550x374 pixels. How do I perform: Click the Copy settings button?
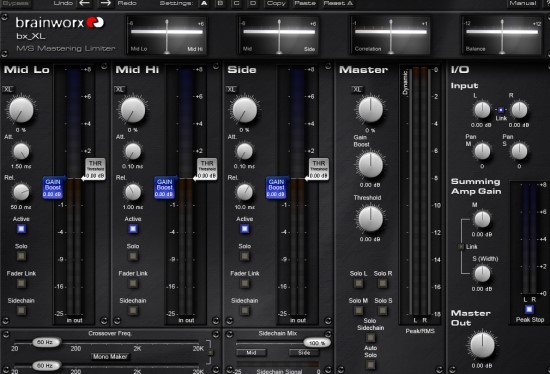coord(276,4)
